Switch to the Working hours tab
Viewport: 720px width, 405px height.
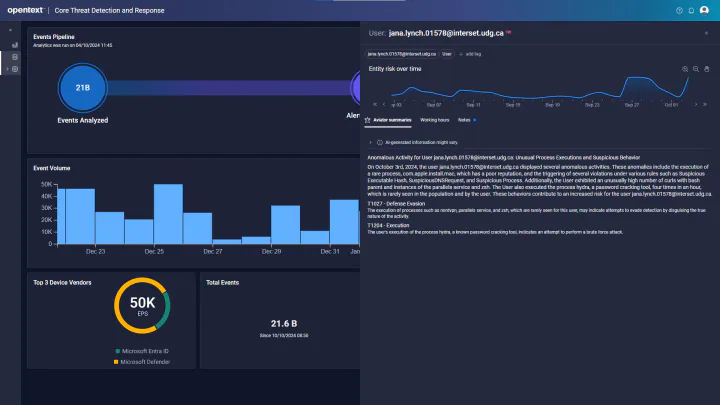click(x=434, y=120)
